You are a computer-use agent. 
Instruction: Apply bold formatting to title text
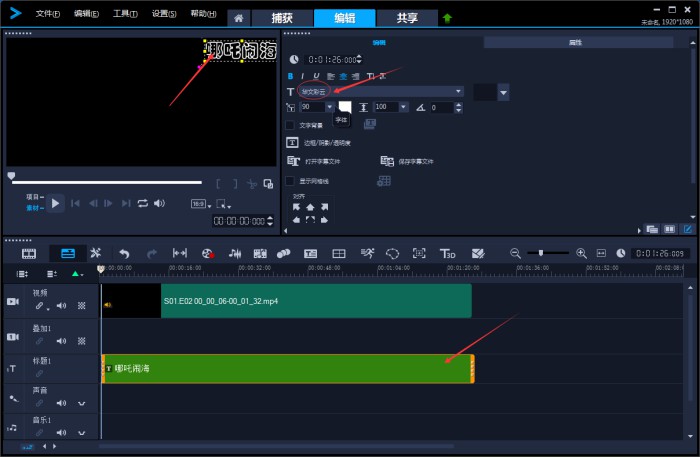pyautogui.click(x=291, y=76)
